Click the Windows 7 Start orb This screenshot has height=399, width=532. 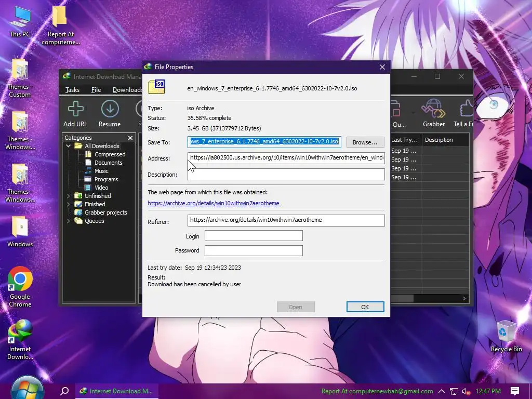(27, 389)
